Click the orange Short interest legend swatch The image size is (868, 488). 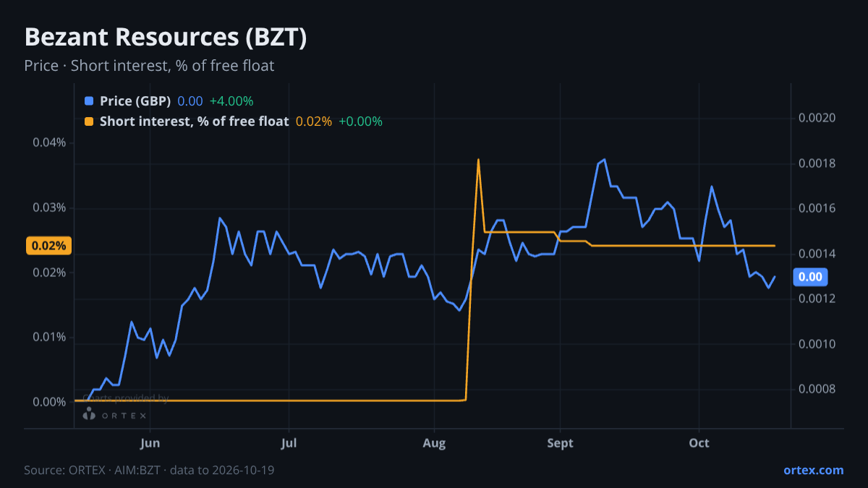pos(89,121)
